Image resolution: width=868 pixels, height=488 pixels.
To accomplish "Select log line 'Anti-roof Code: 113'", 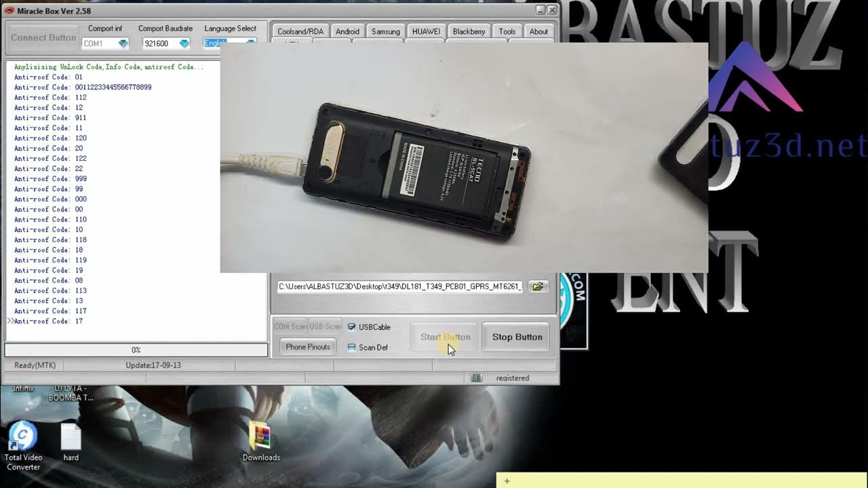I will click(50, 291).
